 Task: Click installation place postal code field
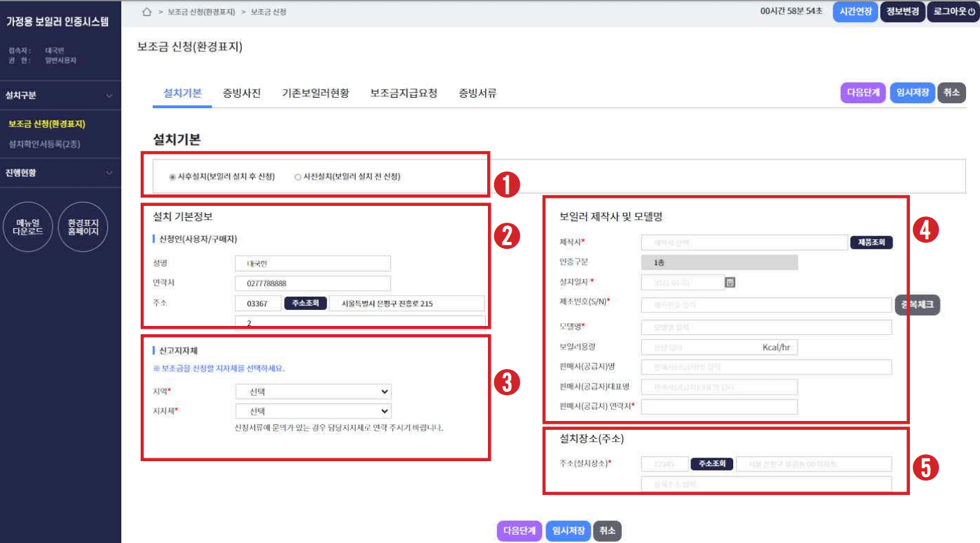coord(665,464)
